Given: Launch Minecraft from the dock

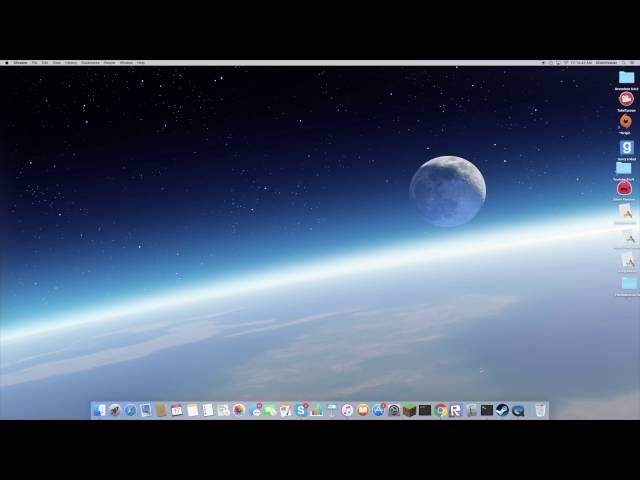Looking at the screenshot, I should pos(409,410).
